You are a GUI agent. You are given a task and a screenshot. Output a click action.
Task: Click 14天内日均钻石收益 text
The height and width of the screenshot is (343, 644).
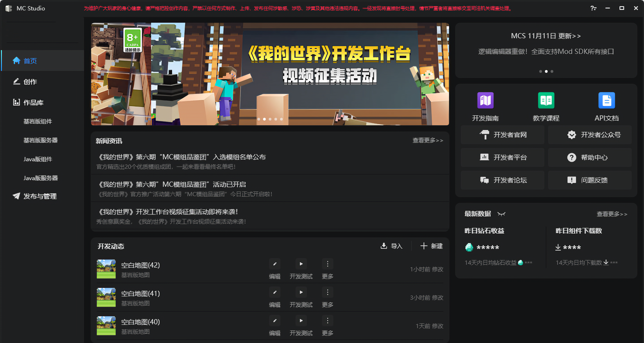[x=491, y=263]
